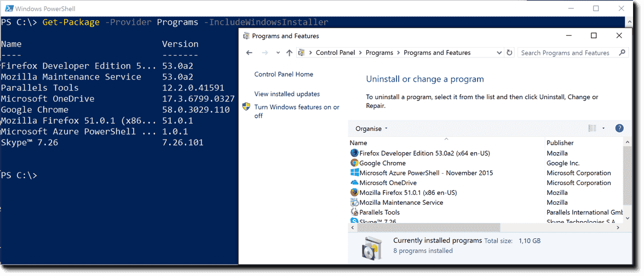Click the search magnifier icon

(x=622, y=53)
